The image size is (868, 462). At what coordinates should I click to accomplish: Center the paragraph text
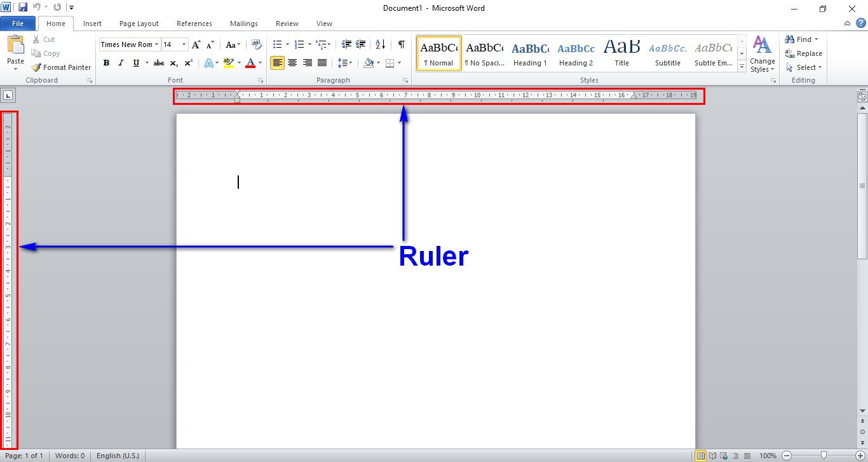tap(292, 63)
